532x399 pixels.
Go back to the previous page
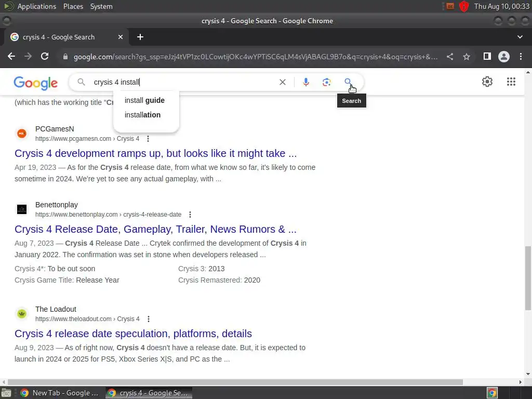point(11,56)
